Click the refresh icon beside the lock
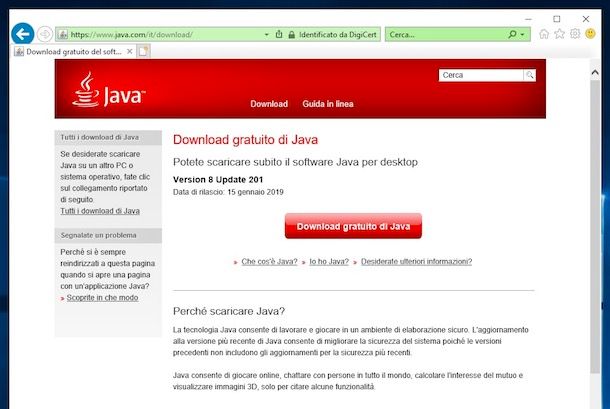This screenshot has height=409, width=610. click(x=279, y=35)
